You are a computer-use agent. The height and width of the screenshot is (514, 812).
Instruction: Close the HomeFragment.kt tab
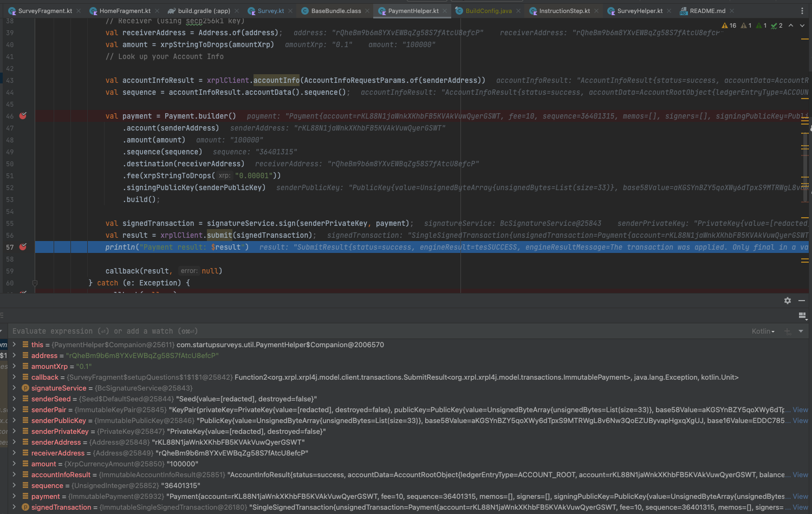(x=157, y=11)
